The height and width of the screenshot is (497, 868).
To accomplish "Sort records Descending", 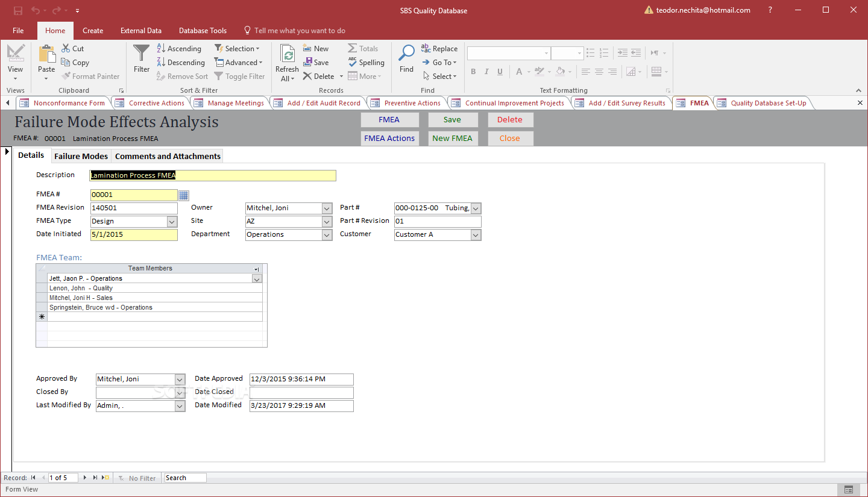I will click(x=180, y=63).
